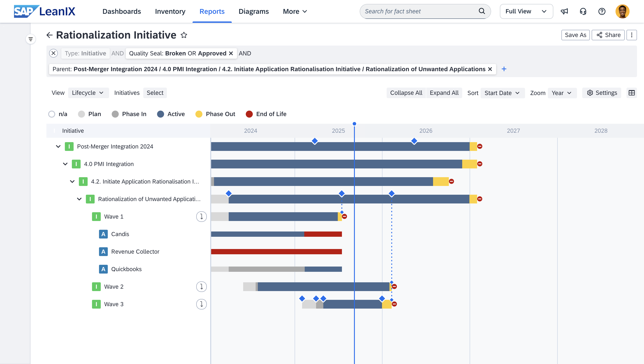This screenshot has width=644, height=364.
Task: Open the Zoom Year dropdown
Action: point(562,93)
